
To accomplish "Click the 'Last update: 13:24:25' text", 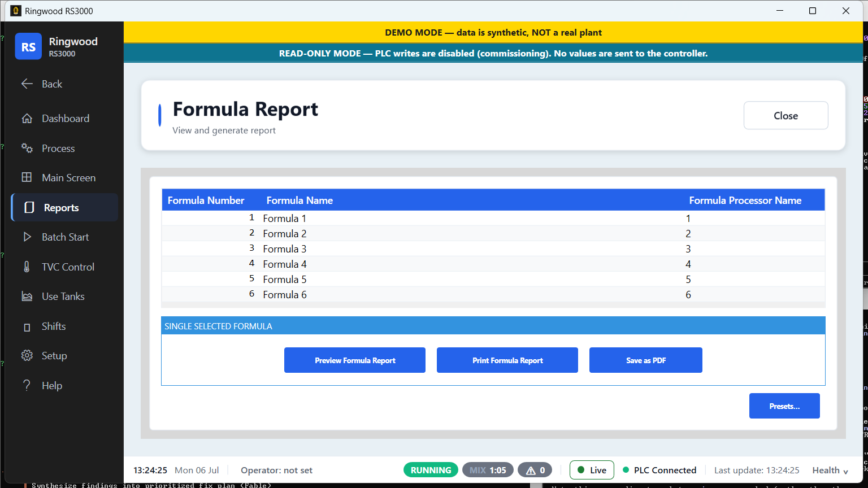I will (757, 470).
